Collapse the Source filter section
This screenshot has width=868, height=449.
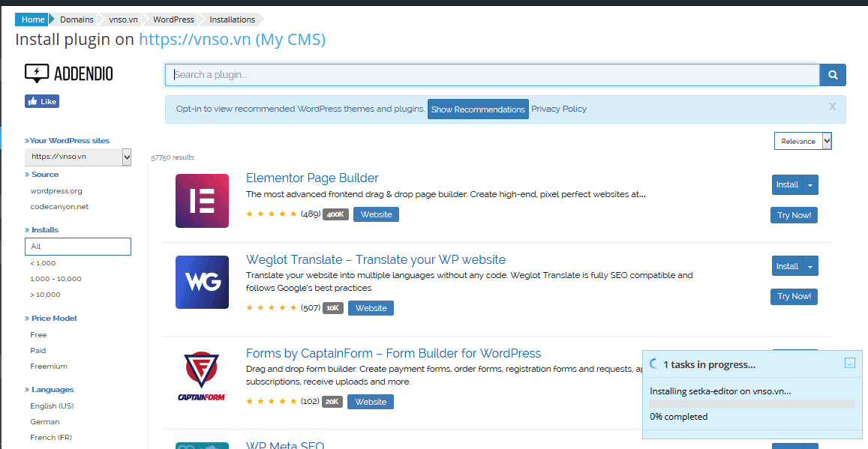pyautogui.click(x=41, y=174)
